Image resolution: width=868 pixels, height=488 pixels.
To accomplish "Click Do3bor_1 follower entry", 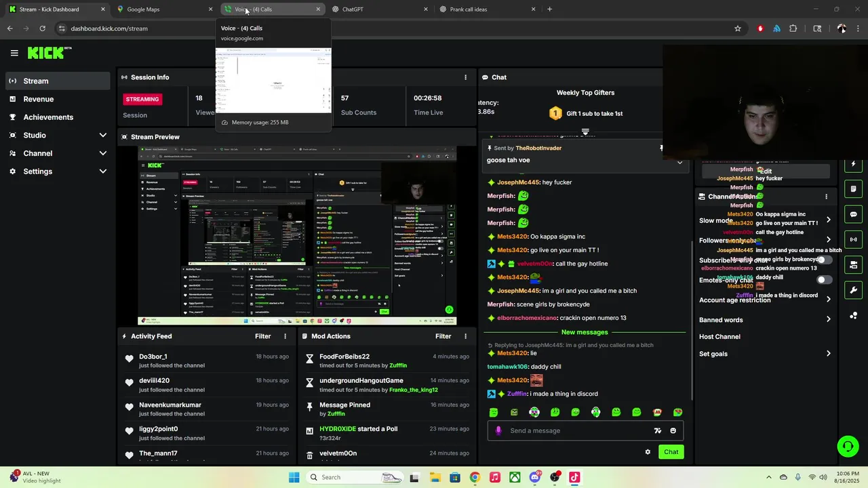I will [153, 357].
